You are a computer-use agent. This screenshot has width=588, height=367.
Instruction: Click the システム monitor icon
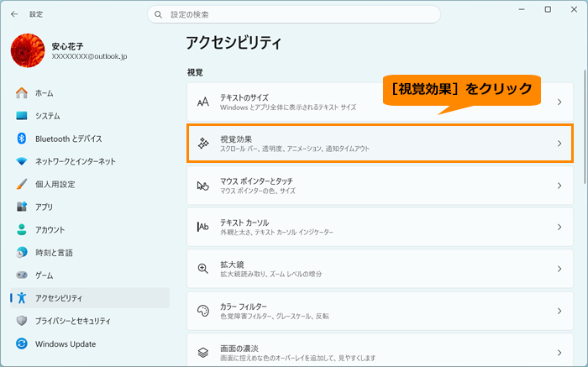click(22, 116)
